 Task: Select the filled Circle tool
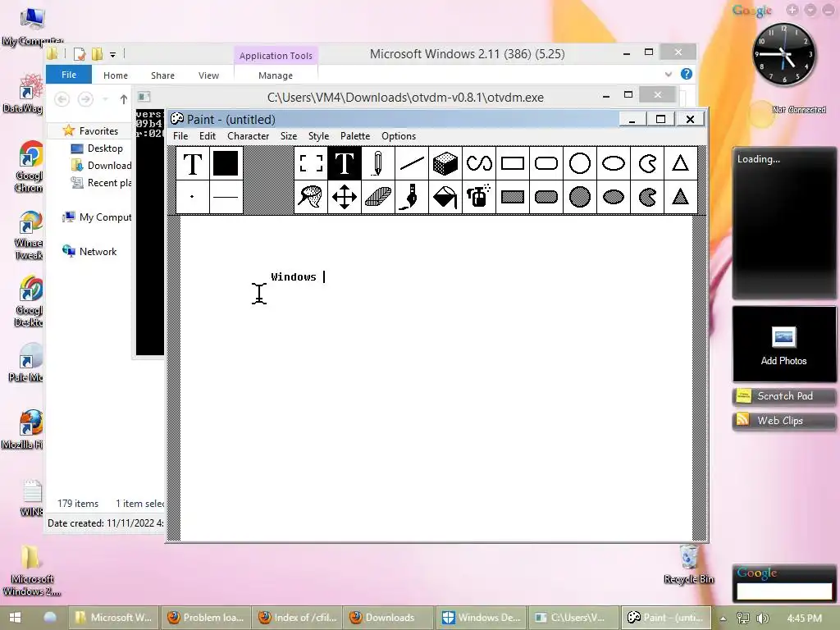coord(580,197)
